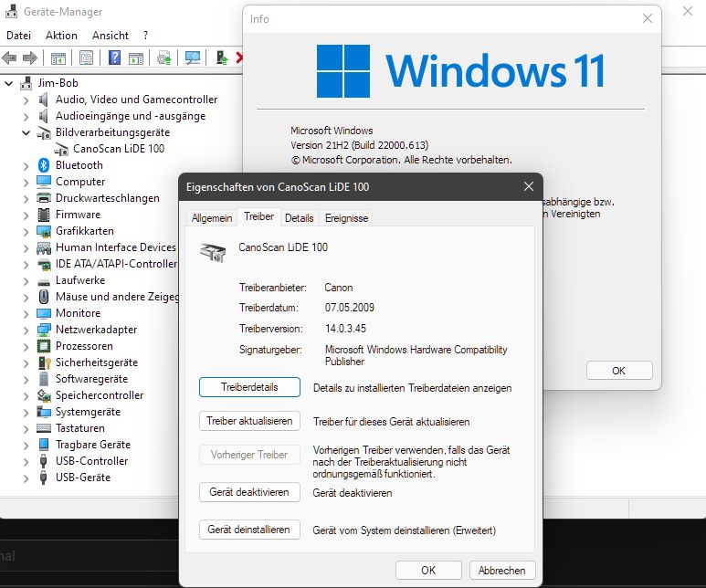Collapse the Jim-Bob root node
Screen dimensions: 706x588
(x=8, y=83)
